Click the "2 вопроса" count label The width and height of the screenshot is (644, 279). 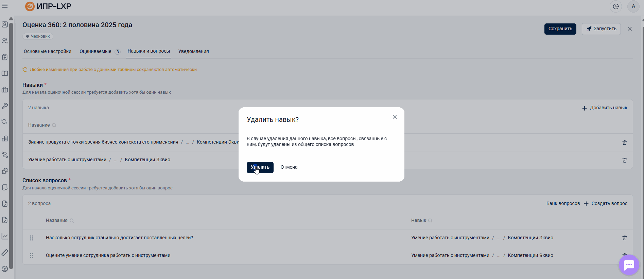coord(39,204)
